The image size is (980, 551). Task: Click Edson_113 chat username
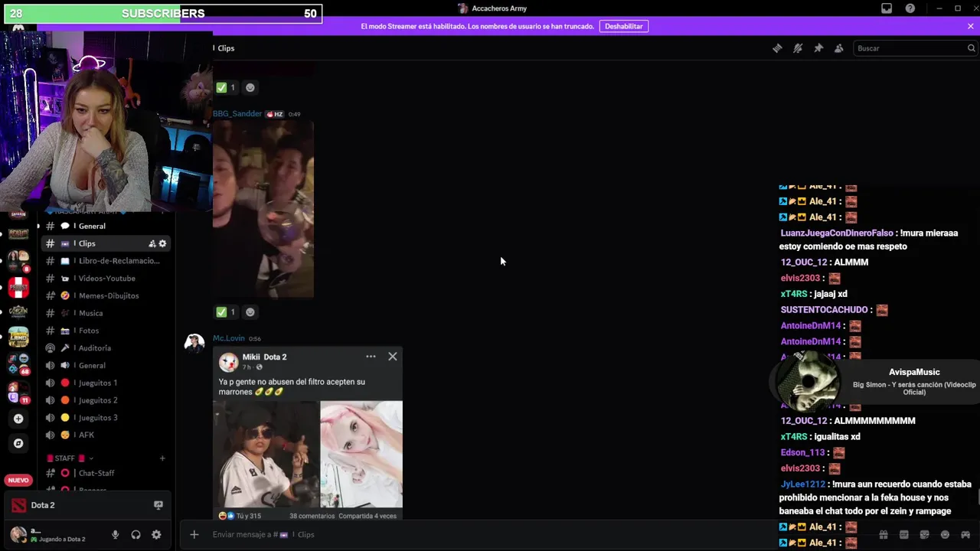tap(802, 452)
